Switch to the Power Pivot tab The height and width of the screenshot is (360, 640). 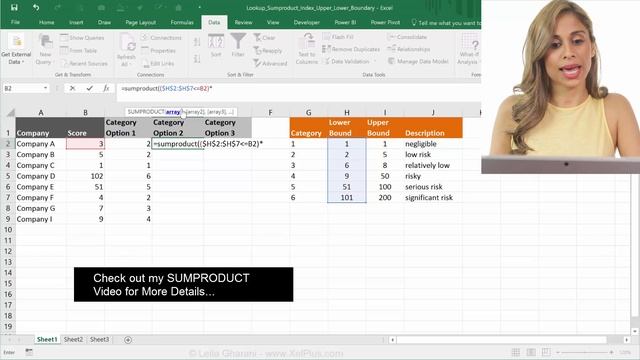[385, 22]
